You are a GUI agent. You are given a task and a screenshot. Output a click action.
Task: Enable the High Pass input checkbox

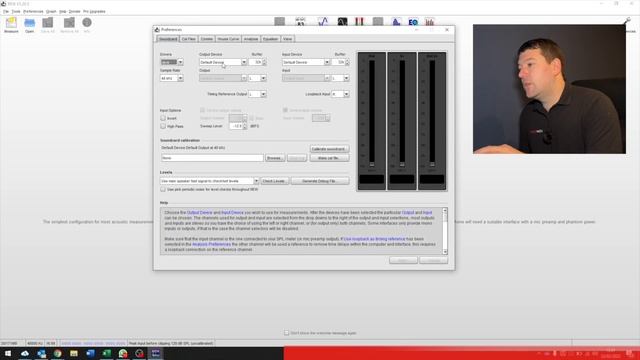[163, 126]
